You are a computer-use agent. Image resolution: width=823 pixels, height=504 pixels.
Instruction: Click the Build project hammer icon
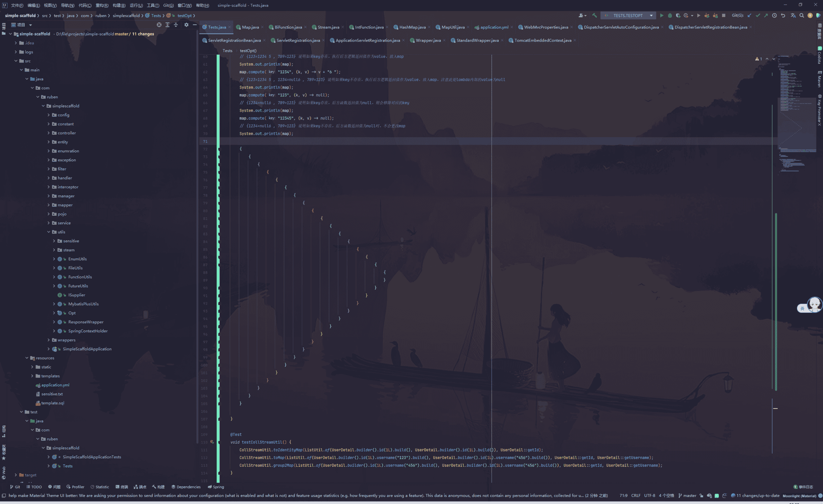pyautogui.click(x=594, y=15)
